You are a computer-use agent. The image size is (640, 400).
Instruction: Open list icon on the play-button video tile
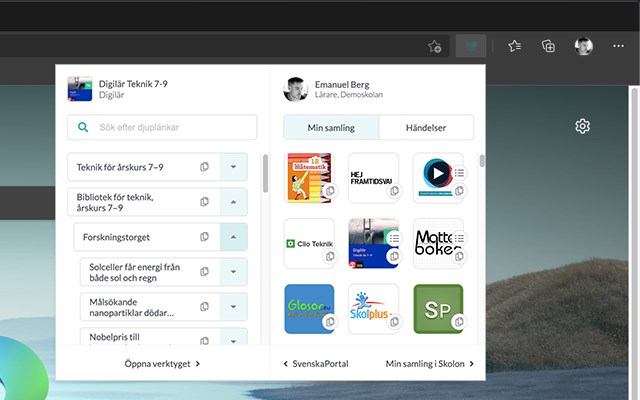459,173
